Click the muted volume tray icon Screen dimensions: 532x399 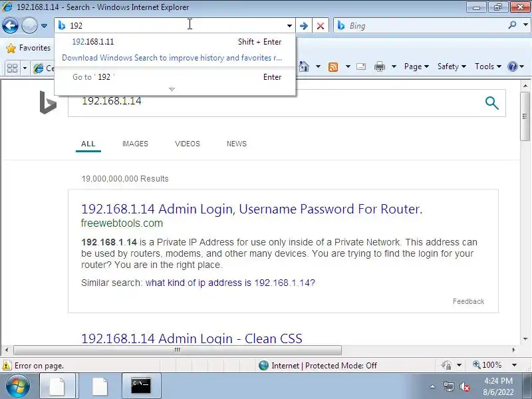point(465,386)
